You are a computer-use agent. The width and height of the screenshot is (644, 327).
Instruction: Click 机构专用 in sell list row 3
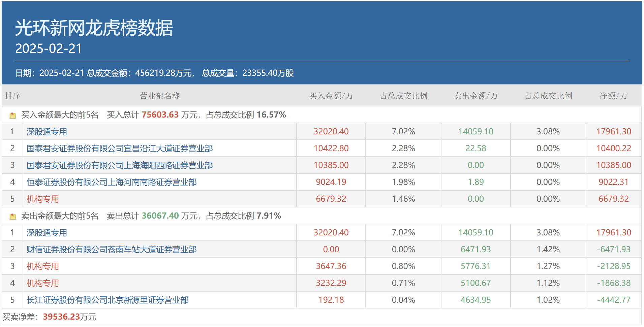pyautogui.click(x=43, y=266)
